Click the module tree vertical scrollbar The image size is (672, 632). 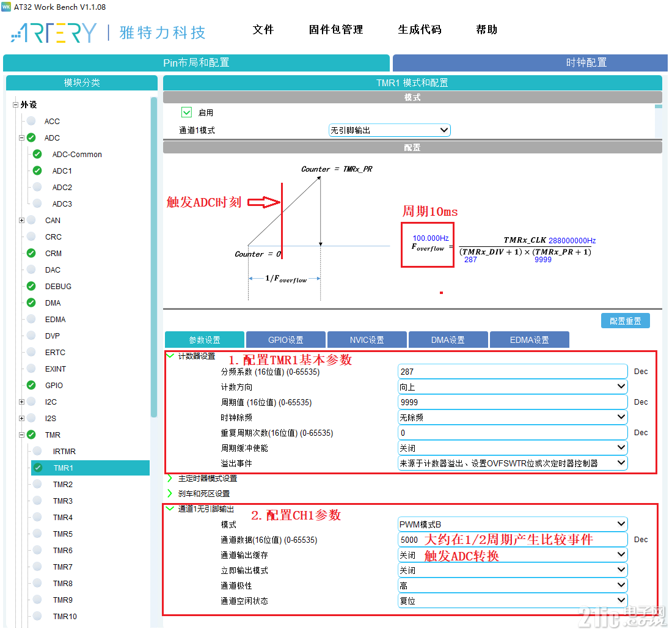pyautogui.click(x=154, y=257)
